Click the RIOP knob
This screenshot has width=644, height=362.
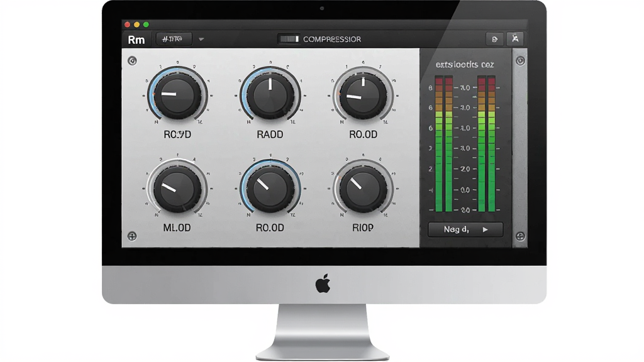coord(363,189)
